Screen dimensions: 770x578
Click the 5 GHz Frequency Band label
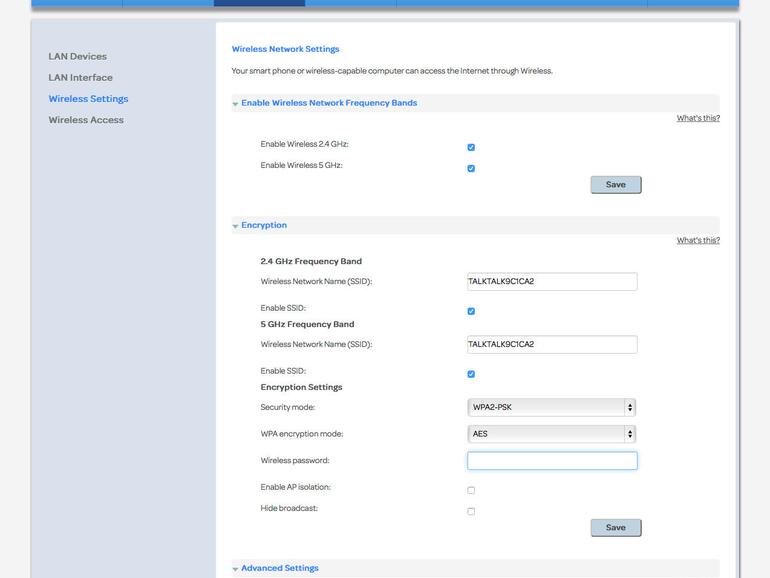(x=307, y=324)
